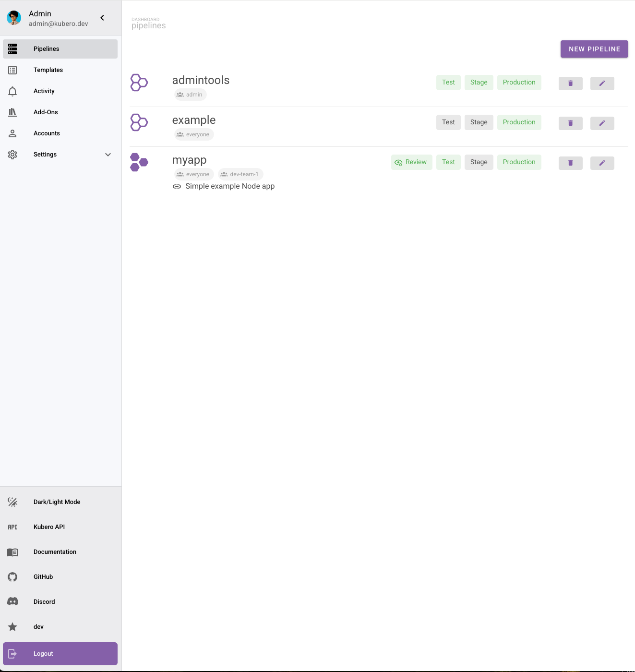The width and height of the screenshot is (635, 672).
Task: Go to the Activity page
Action: [44, 91]
